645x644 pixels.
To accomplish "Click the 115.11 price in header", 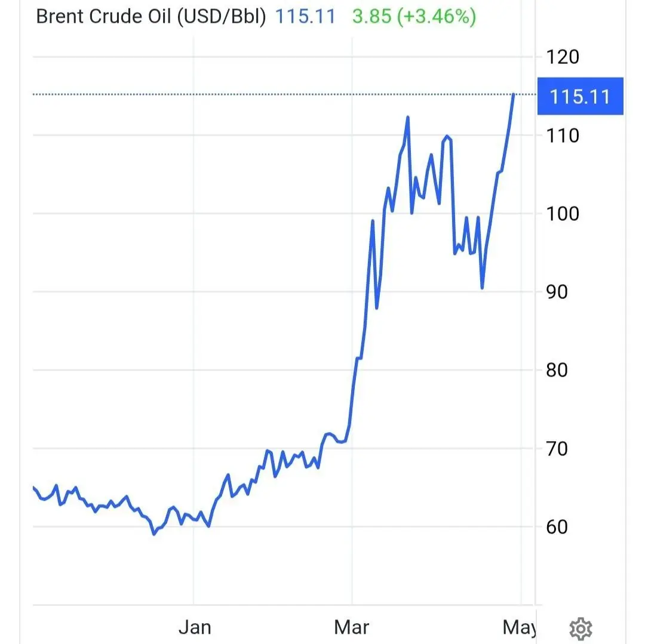I will click(x=305, y=17).
